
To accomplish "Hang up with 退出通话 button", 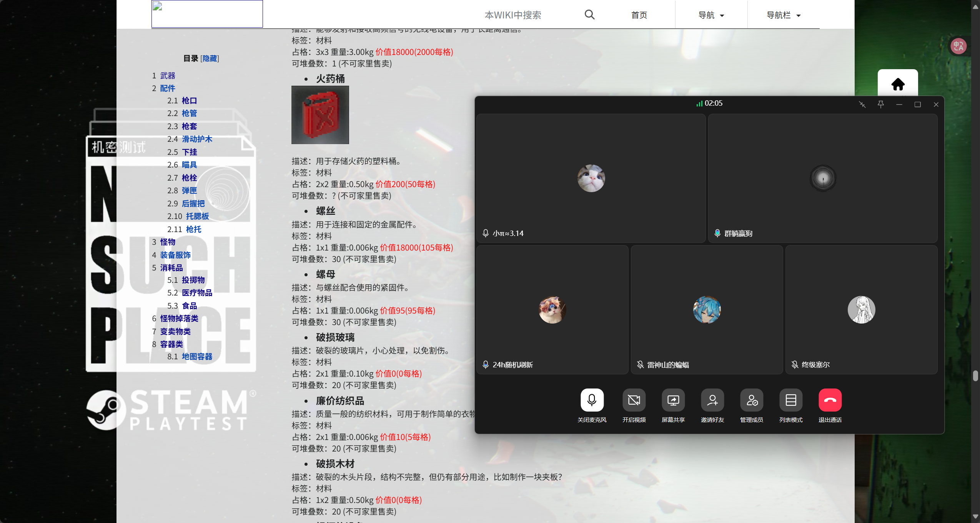I will click(x=830, y=400).
